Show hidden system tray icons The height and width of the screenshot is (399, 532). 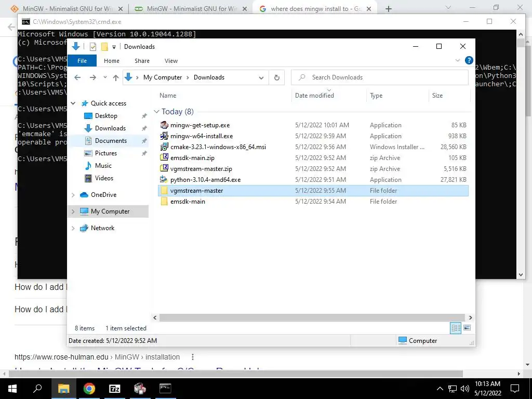point(440,389)
